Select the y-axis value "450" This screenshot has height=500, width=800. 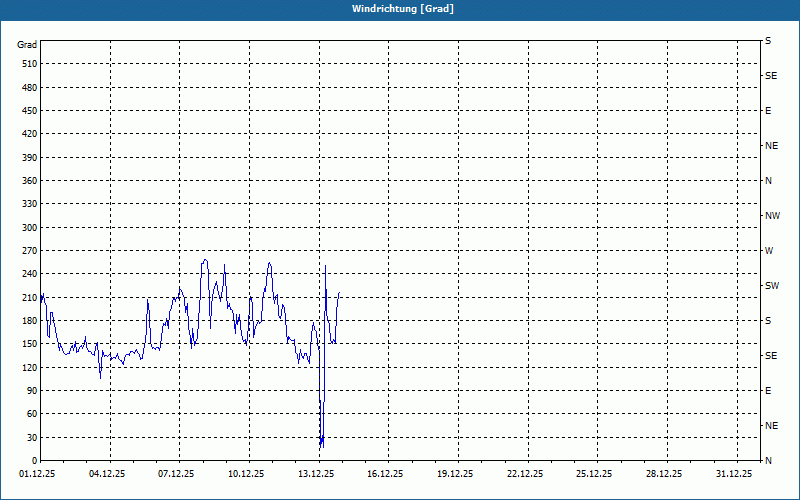[30, 111]
